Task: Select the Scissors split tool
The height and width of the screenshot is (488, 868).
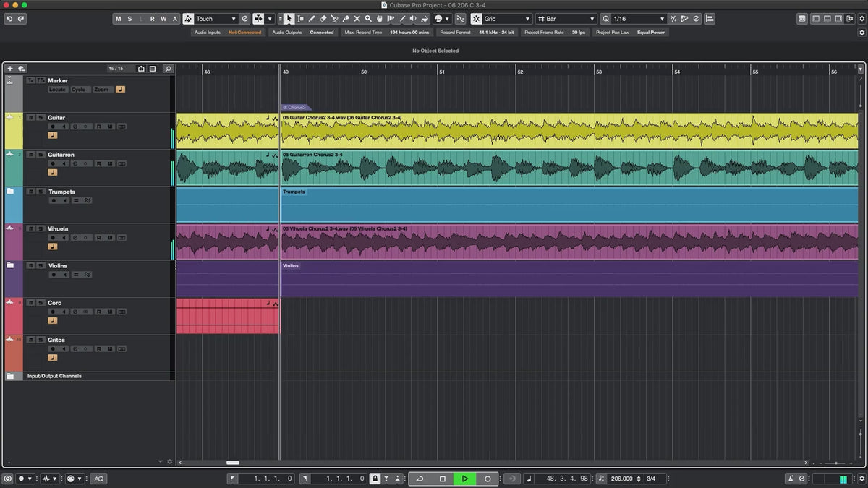Action: click(x=334, y=19)
